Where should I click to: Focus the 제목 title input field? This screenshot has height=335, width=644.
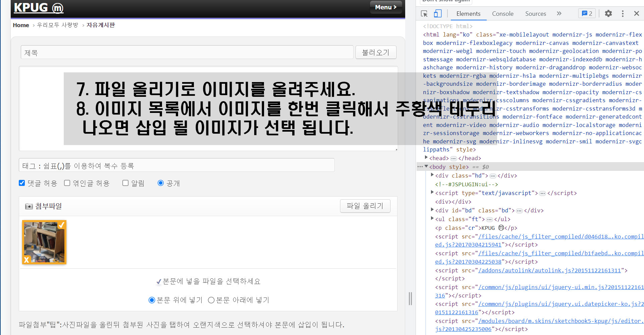tap(187, 52)
